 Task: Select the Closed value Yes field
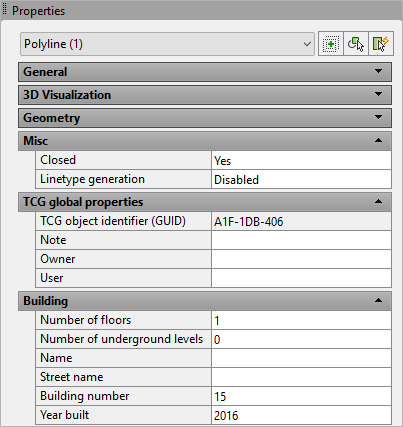[x=301, y=160]
